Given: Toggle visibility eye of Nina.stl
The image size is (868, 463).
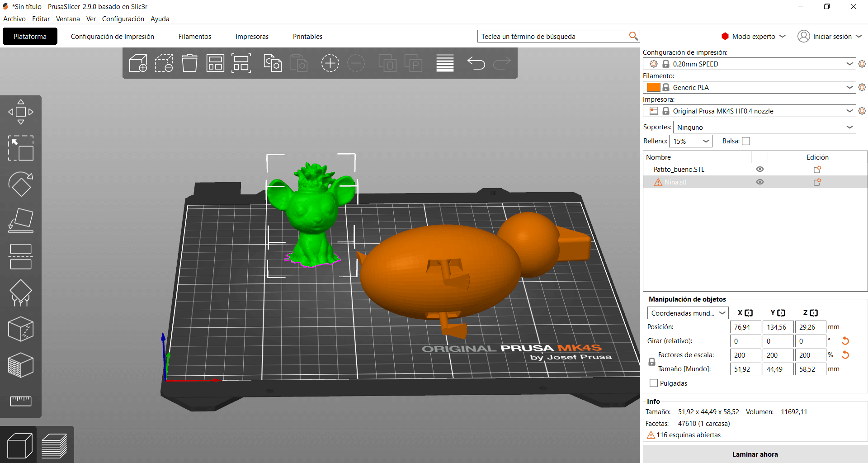Looking at the screenshot, I should (760, 182).
